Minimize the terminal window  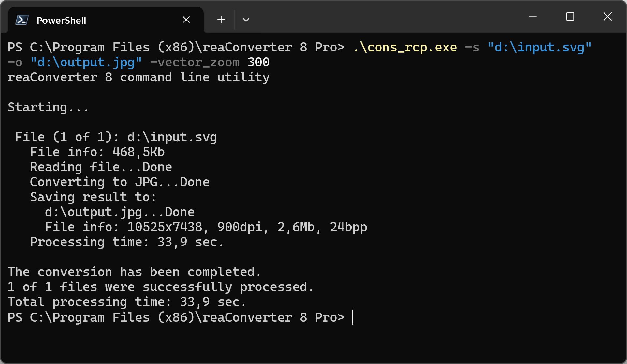[x=532, y=16]
